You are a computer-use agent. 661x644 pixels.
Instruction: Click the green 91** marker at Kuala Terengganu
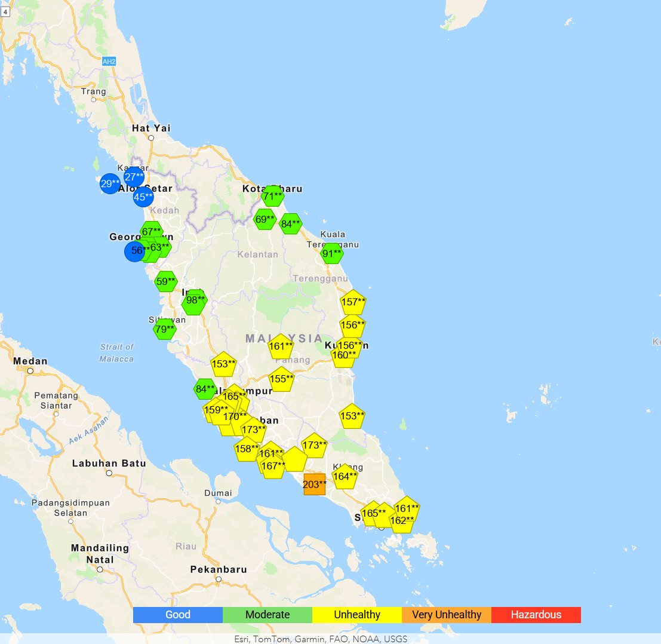(x=332, y=253)
